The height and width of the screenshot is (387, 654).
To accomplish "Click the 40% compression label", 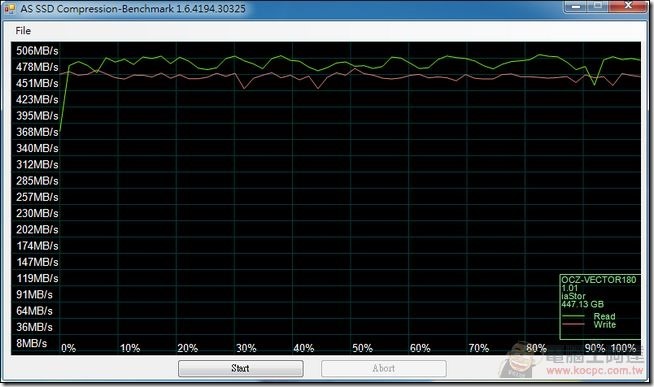I will [304, 348].
